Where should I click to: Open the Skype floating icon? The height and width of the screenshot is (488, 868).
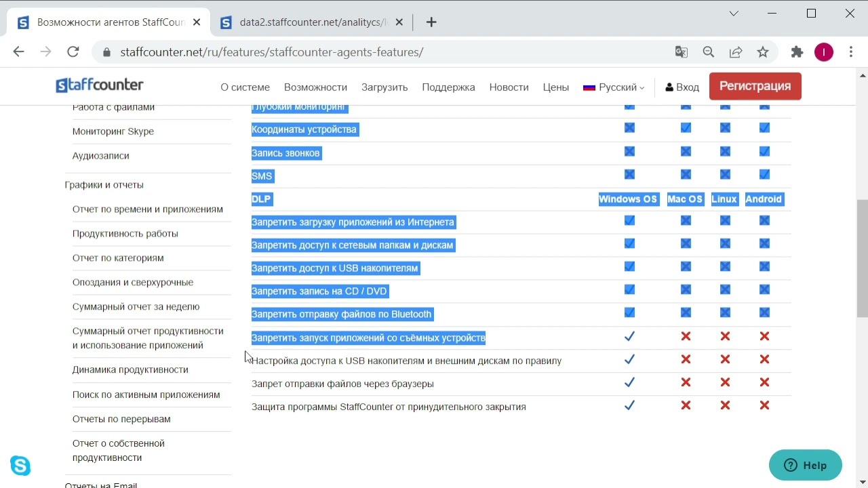pyautogui.click(x=20, y=466)
